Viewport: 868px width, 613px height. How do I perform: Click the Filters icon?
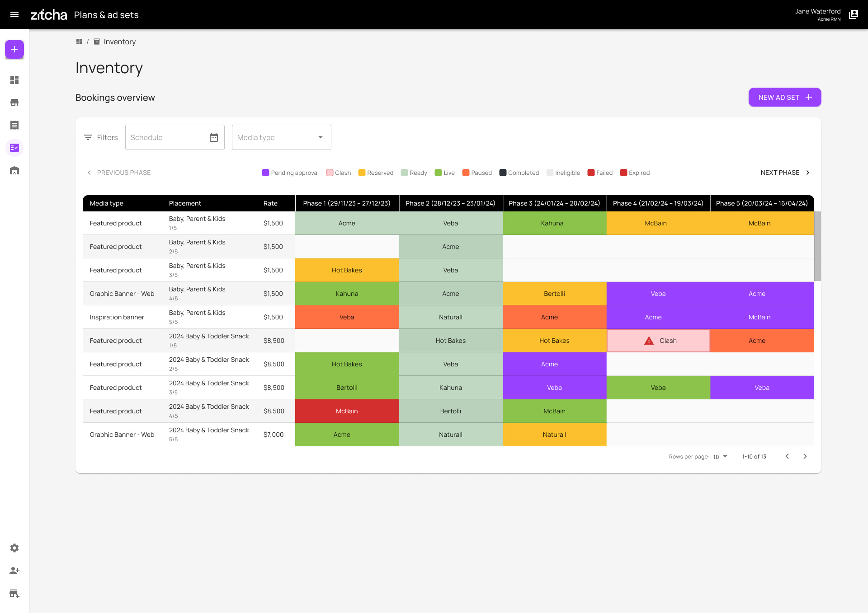click(x=88, y=137)
